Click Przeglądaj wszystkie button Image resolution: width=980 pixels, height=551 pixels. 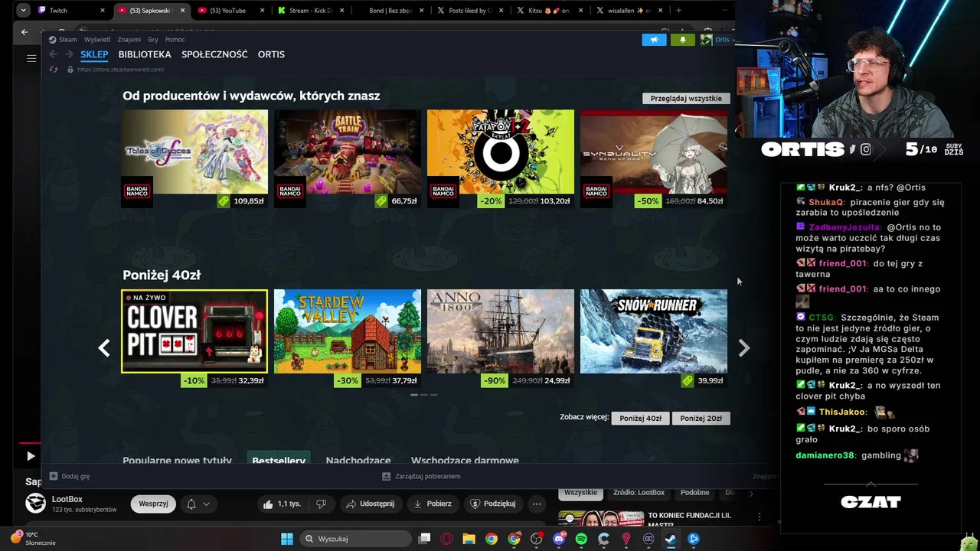click(686, 99)
